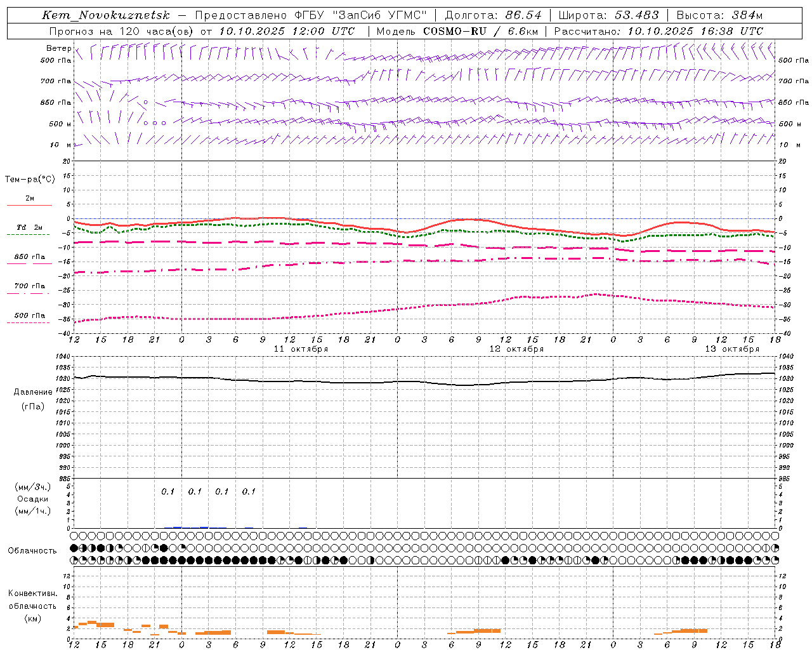Viewport: 812px width, 650px height.
Task: Click the 11 октября date label
Action: point(301,349)
